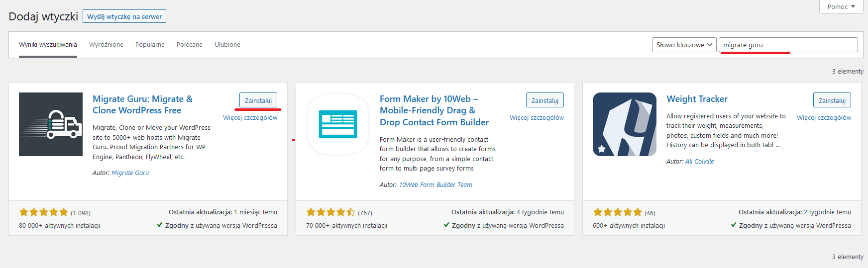868x268 pixels.
Task: Click the top 3 elementy count
Action: pyautogui.click(x=848, y=72)
